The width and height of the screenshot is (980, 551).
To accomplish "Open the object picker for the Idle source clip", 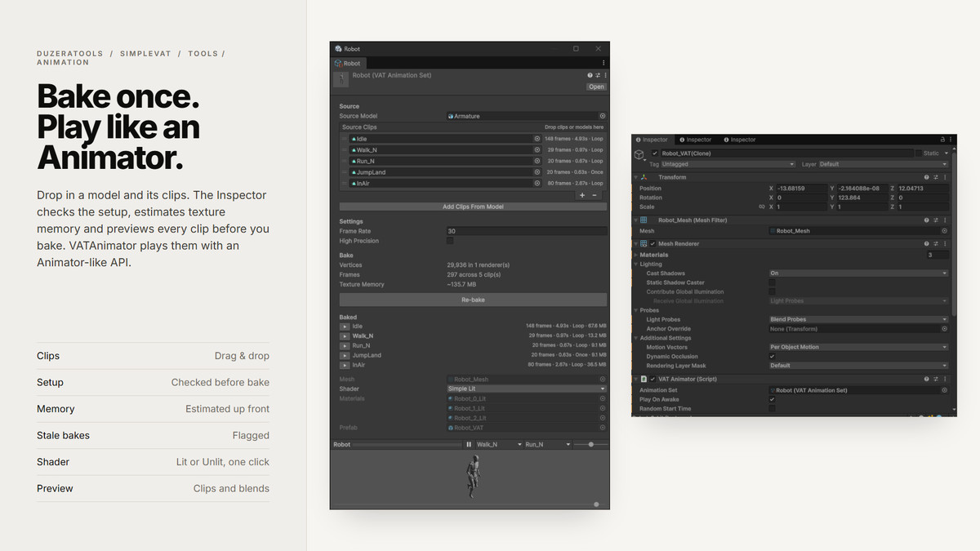I will tap(537, 139).
